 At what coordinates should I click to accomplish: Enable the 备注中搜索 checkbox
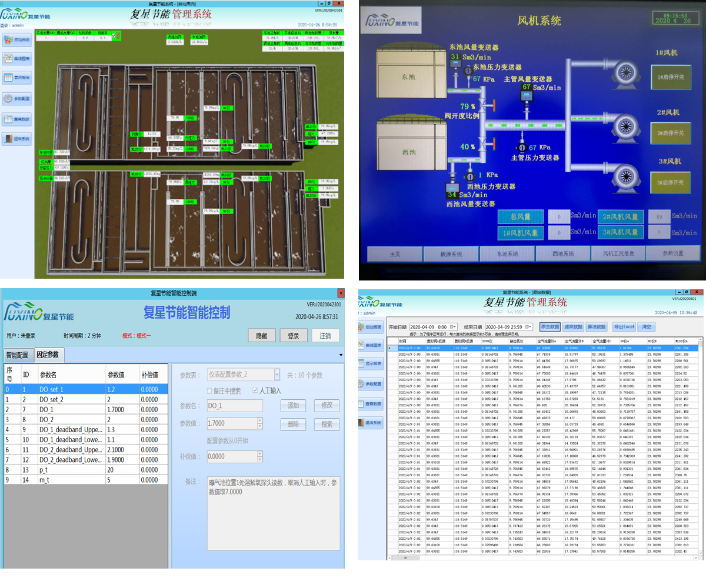tap(211, 390)
